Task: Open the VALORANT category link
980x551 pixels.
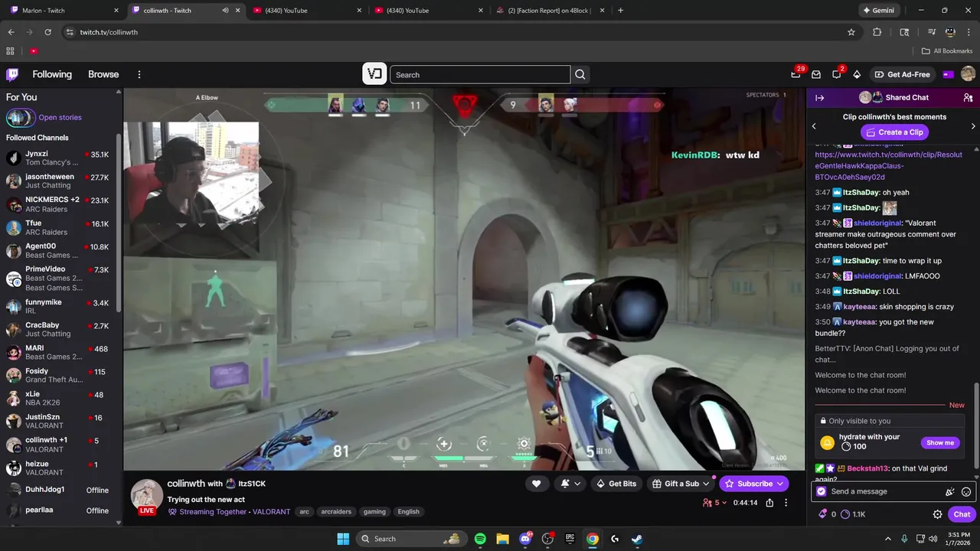Action: [271, 511]
